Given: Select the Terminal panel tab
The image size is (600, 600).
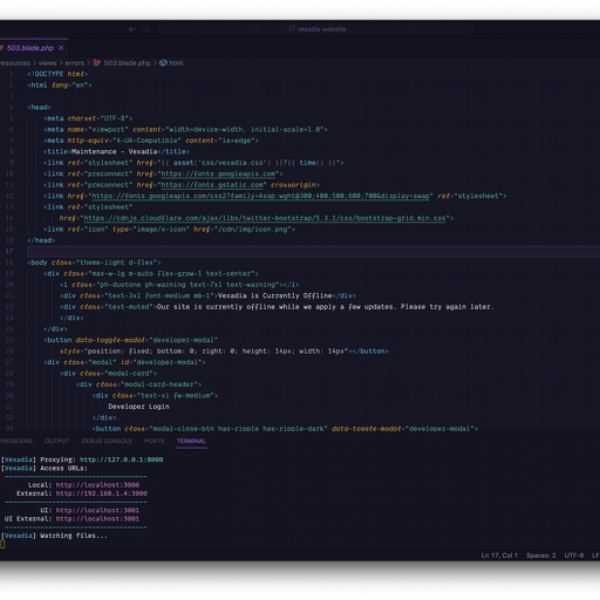Looking at the screenshot, I should (x=191, y=441).
